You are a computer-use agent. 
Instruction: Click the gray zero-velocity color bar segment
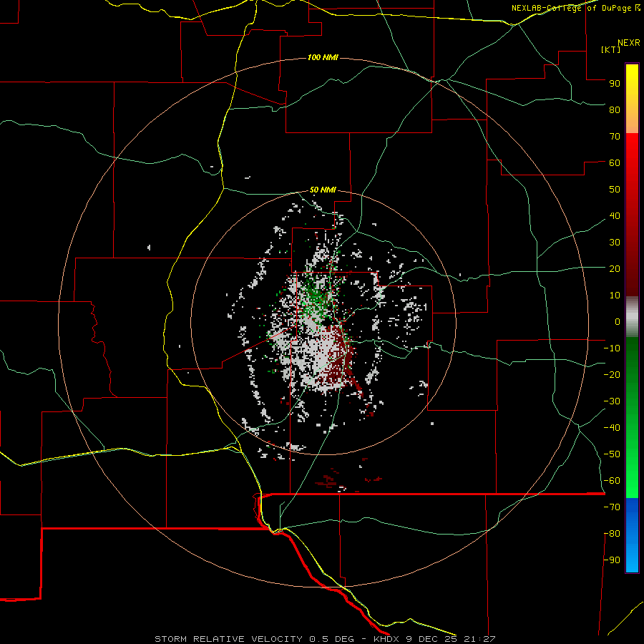(632, 317)
